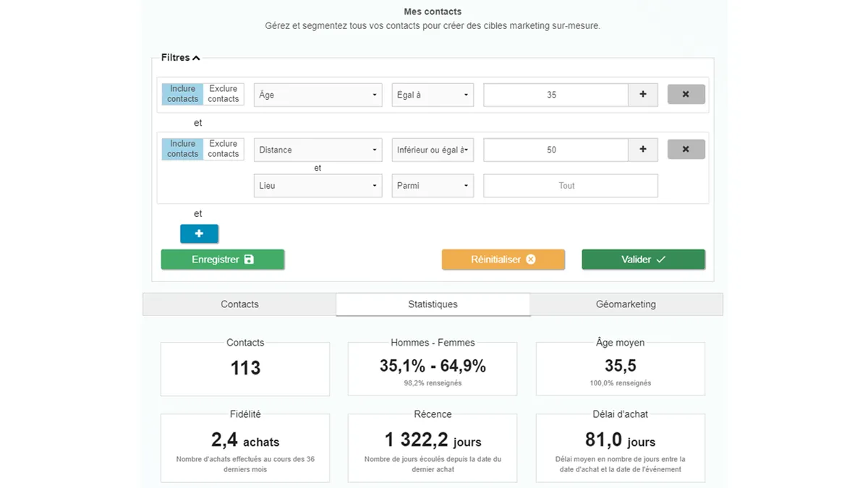Toggle Inclure contacts on the Âge filter
868x488 pixels.
(x=182, y=94)
